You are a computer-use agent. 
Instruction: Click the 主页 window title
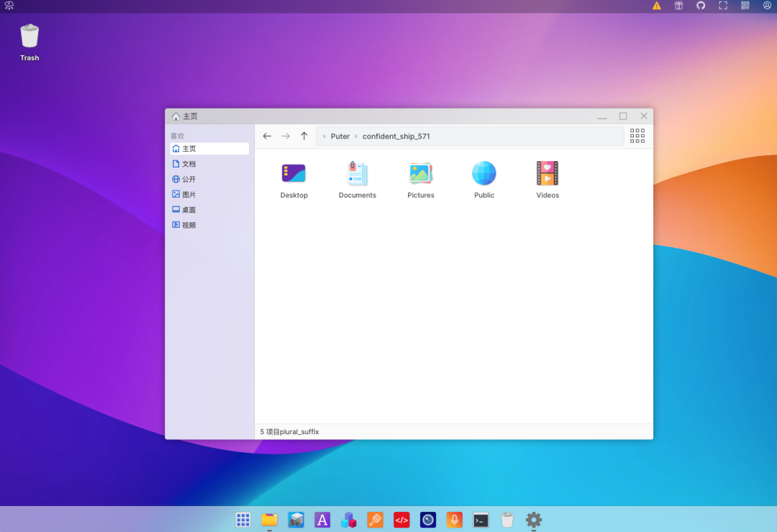190,116
